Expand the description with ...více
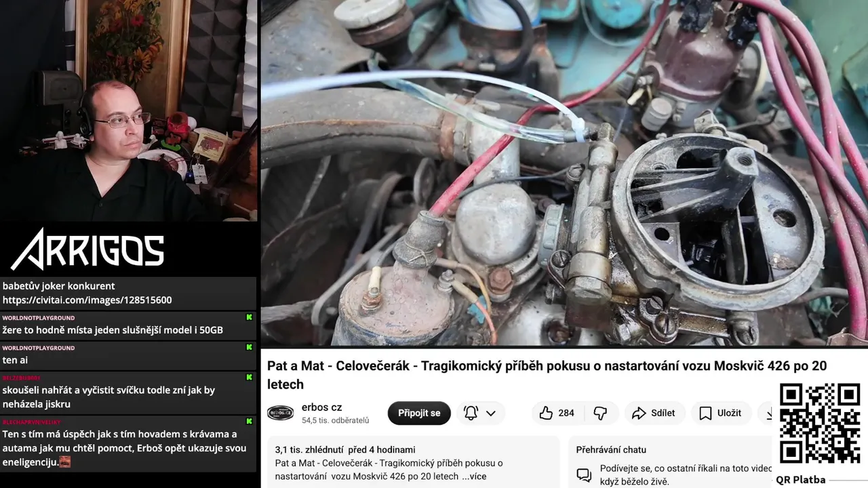 pyautogui.click(x=474, y=476)
